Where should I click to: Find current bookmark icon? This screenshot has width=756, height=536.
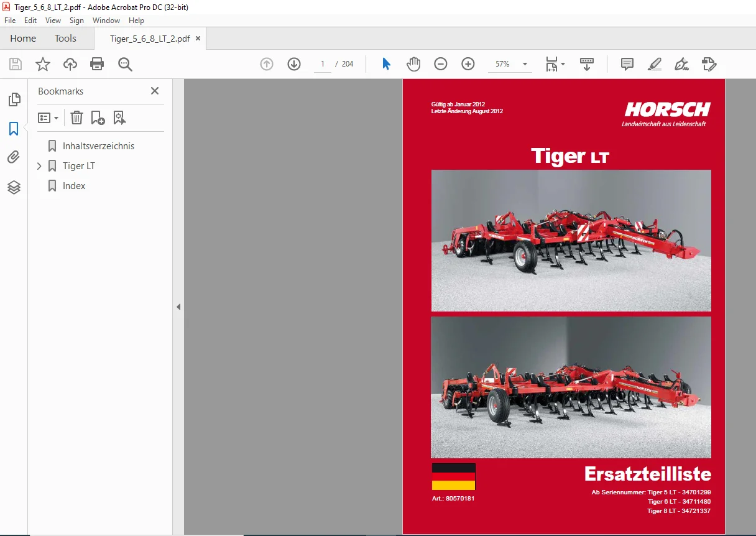pos(119,118)
